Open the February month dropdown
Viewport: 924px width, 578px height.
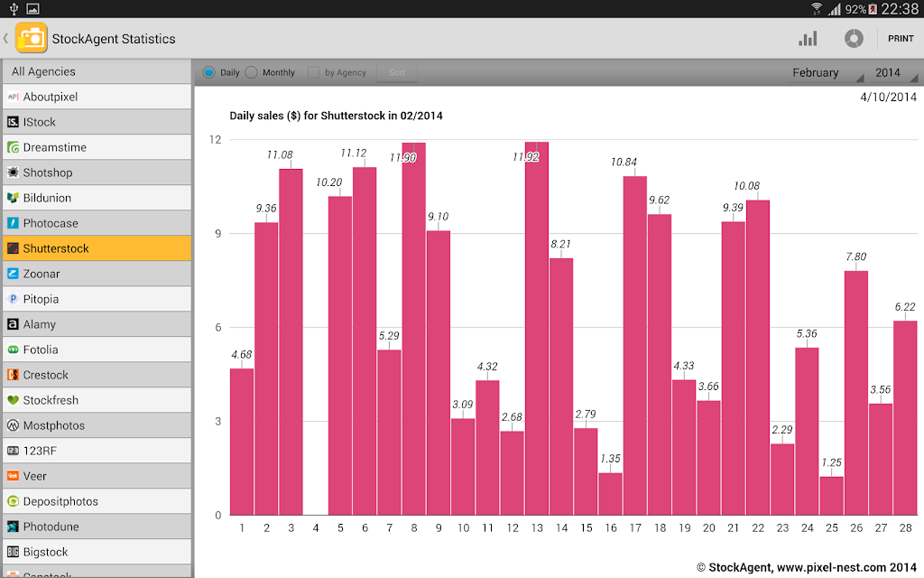point(825,72)
